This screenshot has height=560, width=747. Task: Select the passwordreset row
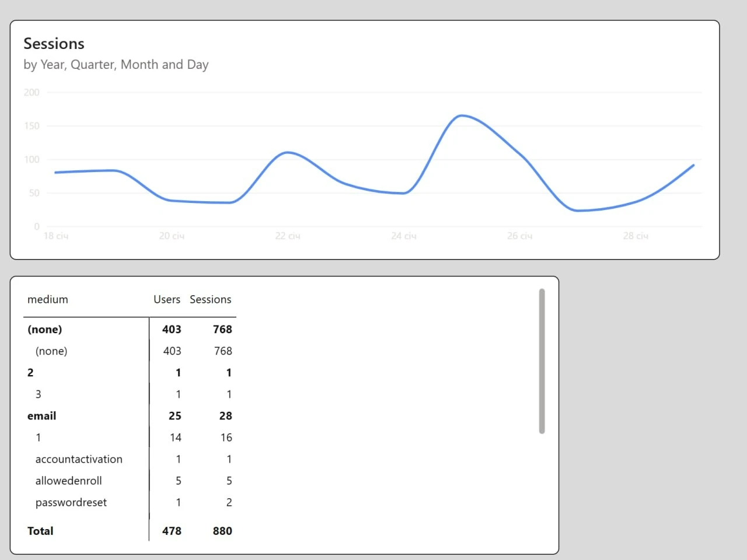tap(71, 502)
